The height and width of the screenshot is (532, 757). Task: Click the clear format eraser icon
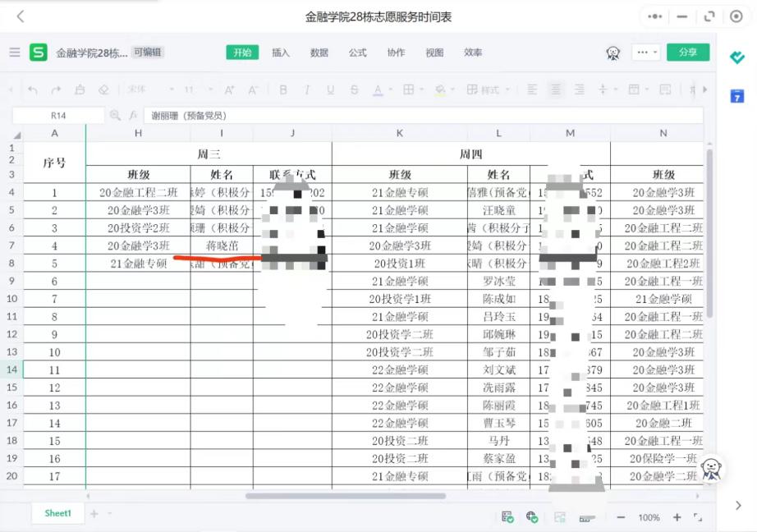[x=103, y=89]
